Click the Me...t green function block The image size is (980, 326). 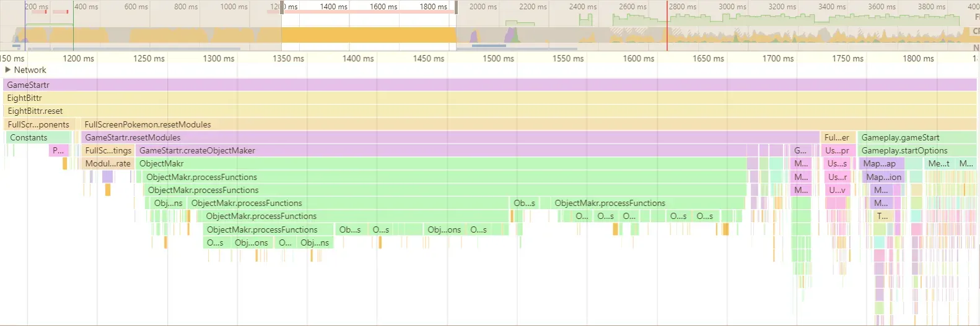[x=939, y=163]
